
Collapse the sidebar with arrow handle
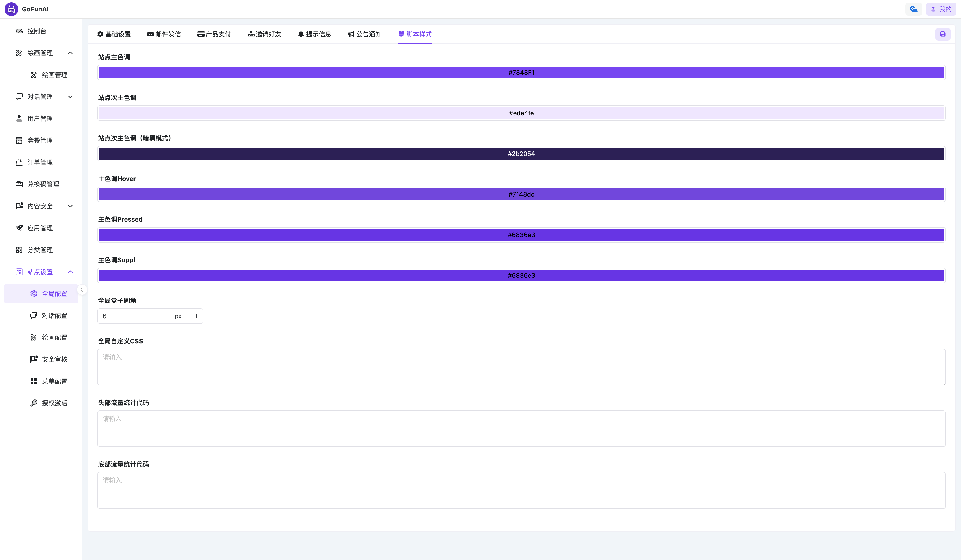[x=82, y=290]
